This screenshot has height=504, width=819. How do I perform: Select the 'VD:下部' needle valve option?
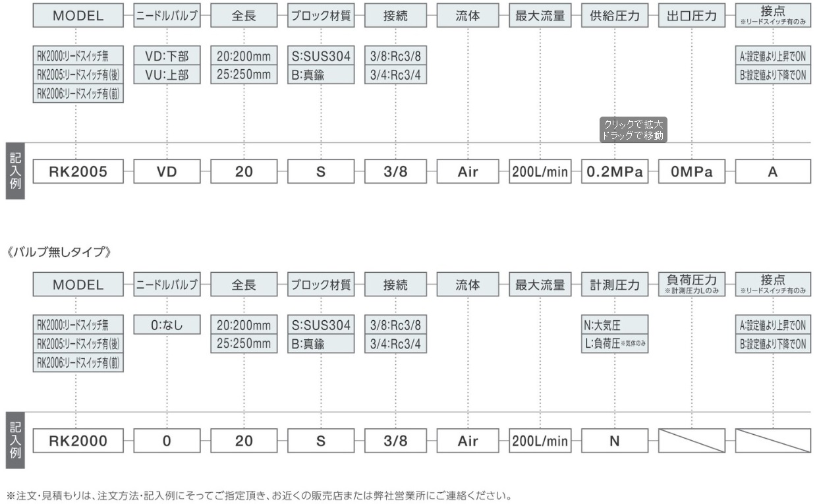point(167,56)
